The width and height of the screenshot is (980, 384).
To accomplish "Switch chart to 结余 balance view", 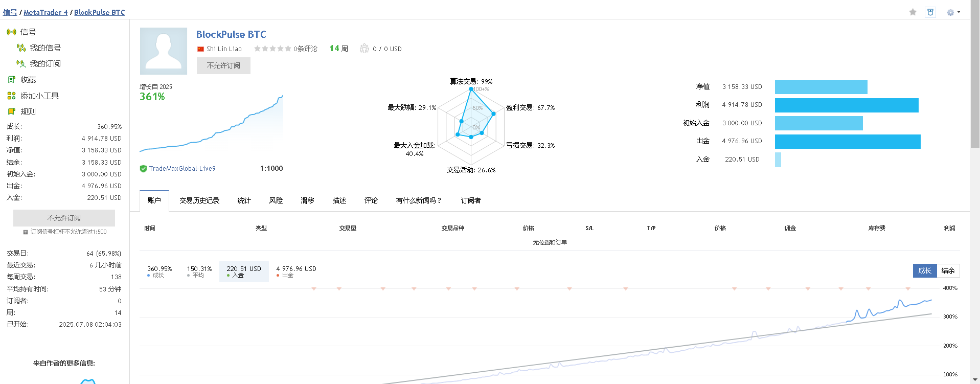I will coord(948,270).
